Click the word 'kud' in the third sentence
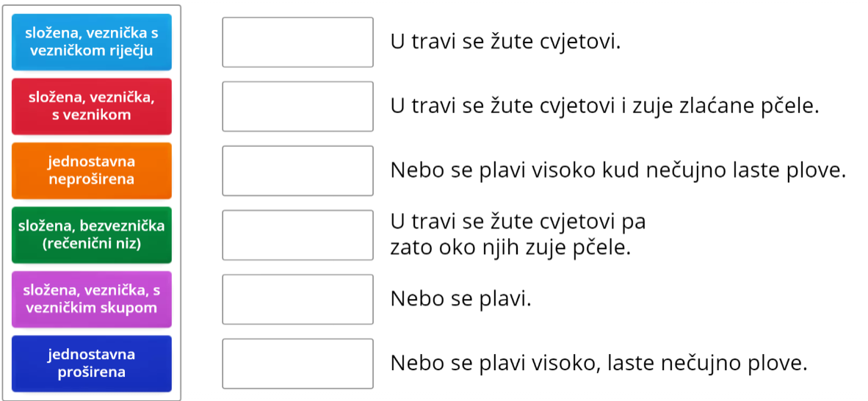This screenshot has width=868, height=401. click(x=621, y=171)
